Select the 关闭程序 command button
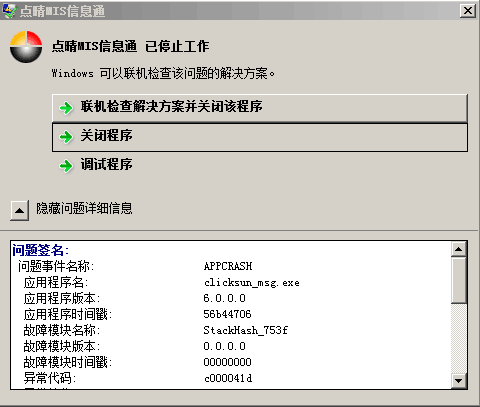Viewport: 480px width, 407px height. tap(260, 137)
